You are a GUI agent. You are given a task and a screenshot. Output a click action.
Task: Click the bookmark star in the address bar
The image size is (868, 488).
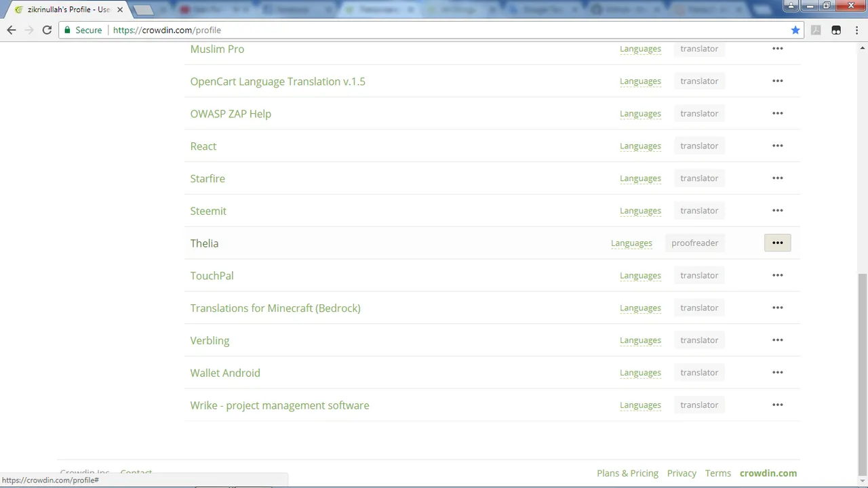tap(795, 30)
